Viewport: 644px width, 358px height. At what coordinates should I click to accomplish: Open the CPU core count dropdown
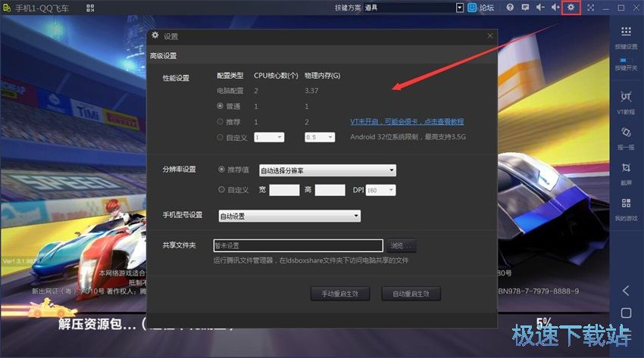point(269,137)
